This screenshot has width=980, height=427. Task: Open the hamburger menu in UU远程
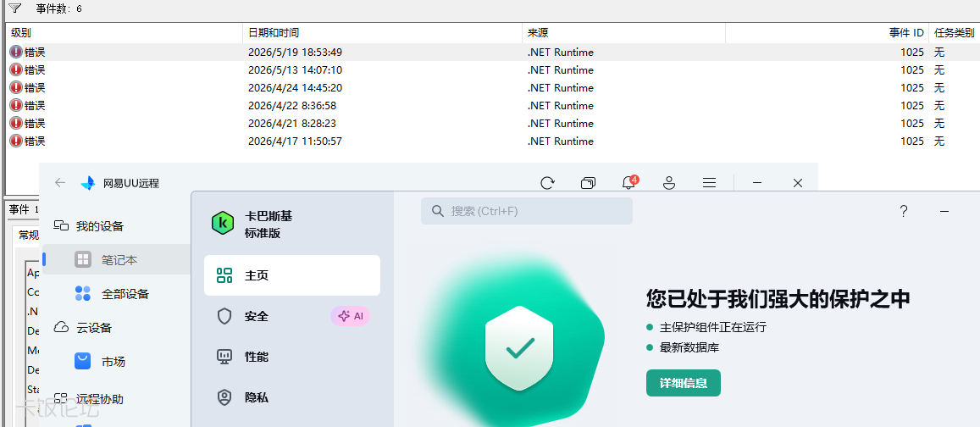[709, 182]
